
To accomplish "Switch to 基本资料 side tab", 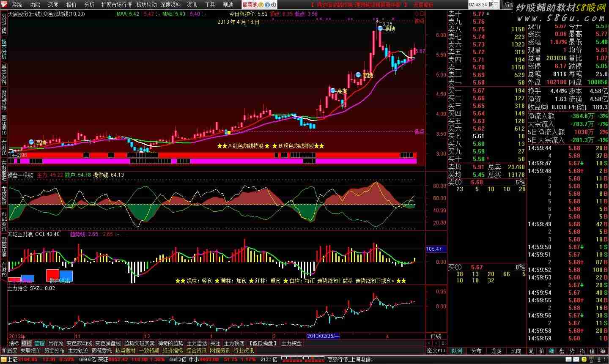I will point(4,75).
